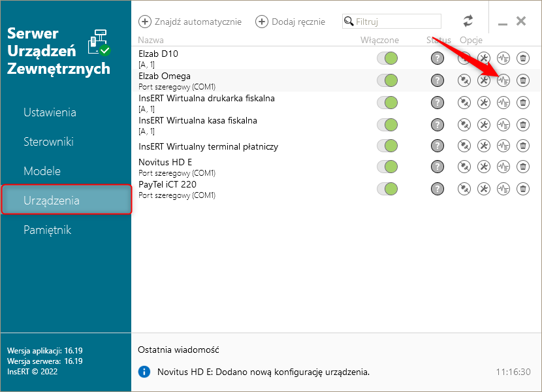Select the Novitus HD E device name
Screen dimensions: 542x392
tap(165, 162)
